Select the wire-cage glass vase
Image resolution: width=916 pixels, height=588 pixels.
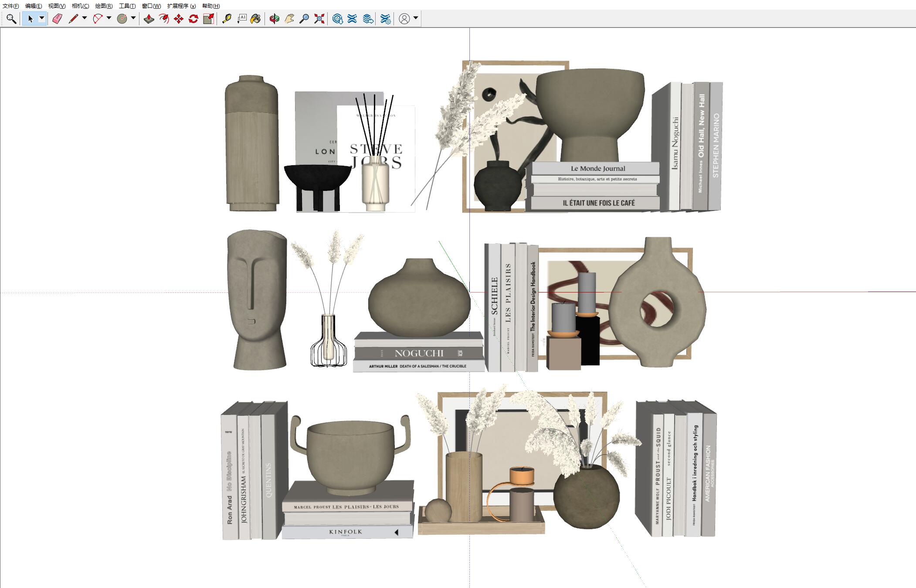329,341
